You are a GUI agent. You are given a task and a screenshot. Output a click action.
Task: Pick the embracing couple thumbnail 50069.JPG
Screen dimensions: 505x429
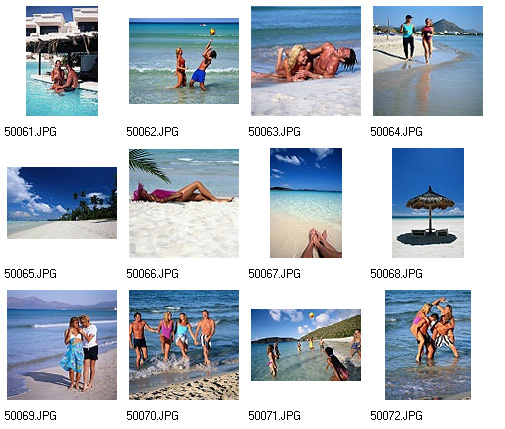[62, 345]
